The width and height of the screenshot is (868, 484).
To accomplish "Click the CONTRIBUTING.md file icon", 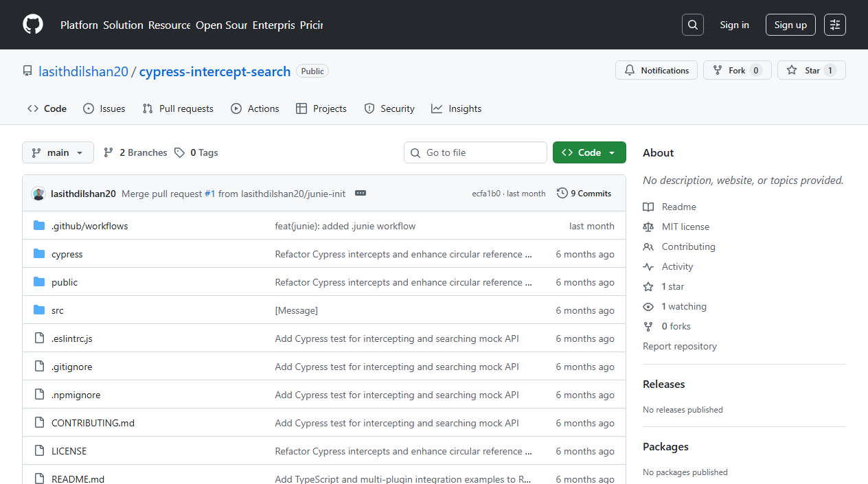I will pos(39,423).
